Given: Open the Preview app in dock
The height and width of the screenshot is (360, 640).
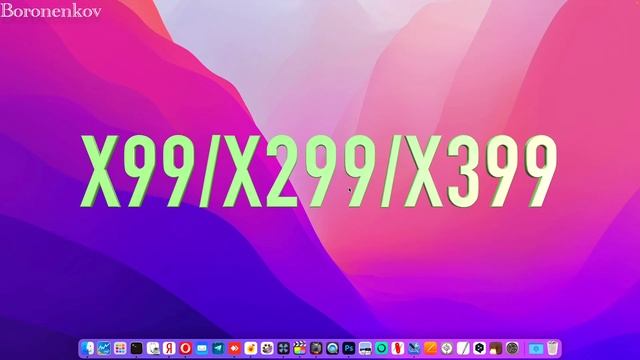Looking at the screenshot, I should pyautogui.click(x=153, y=348).
